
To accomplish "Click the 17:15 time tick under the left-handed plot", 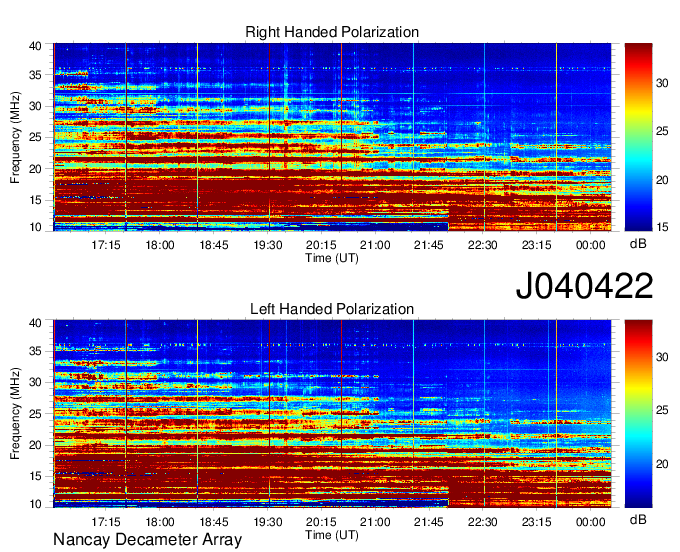I will click(x=106, y=522).
